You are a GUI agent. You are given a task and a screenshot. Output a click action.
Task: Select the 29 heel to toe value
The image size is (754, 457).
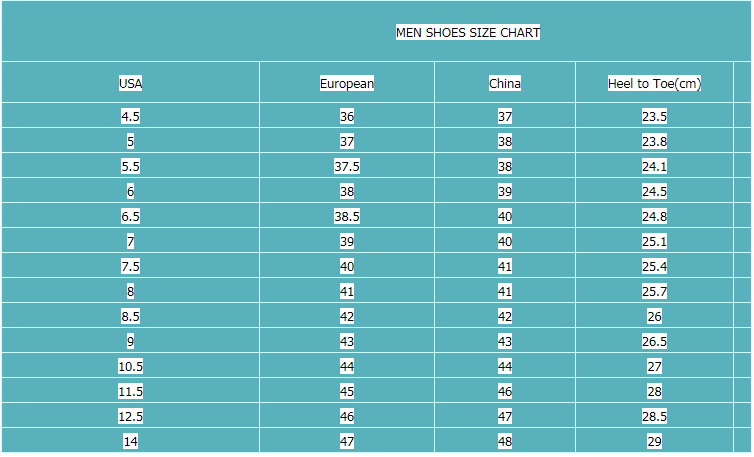click(654, 441)
